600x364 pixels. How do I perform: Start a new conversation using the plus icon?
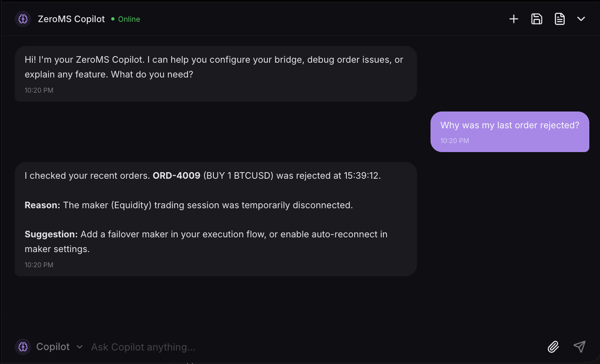514,19
